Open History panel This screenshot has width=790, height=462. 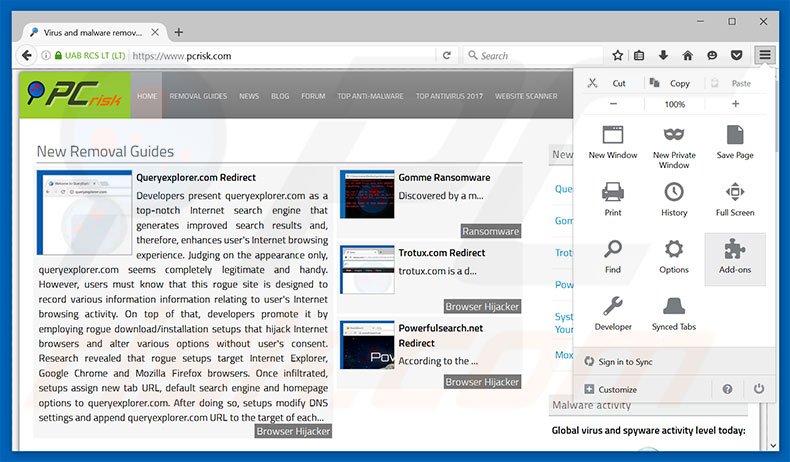click(674, 200)
